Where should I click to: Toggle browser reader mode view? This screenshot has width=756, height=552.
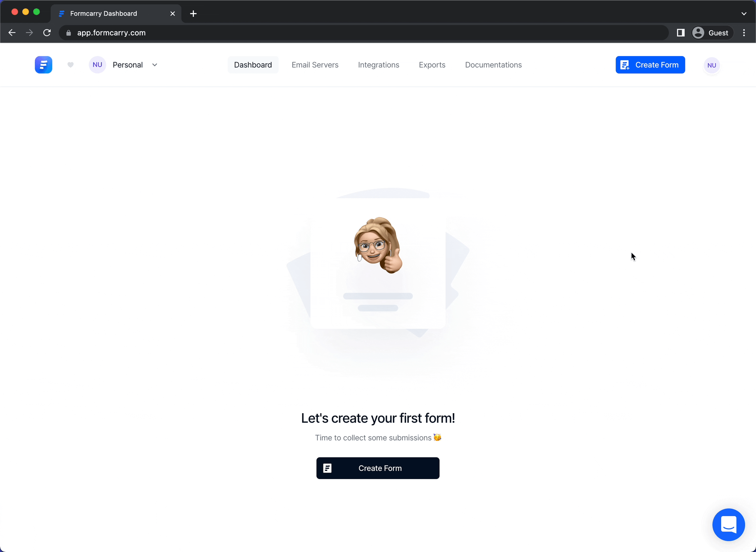tap(680, 33)
